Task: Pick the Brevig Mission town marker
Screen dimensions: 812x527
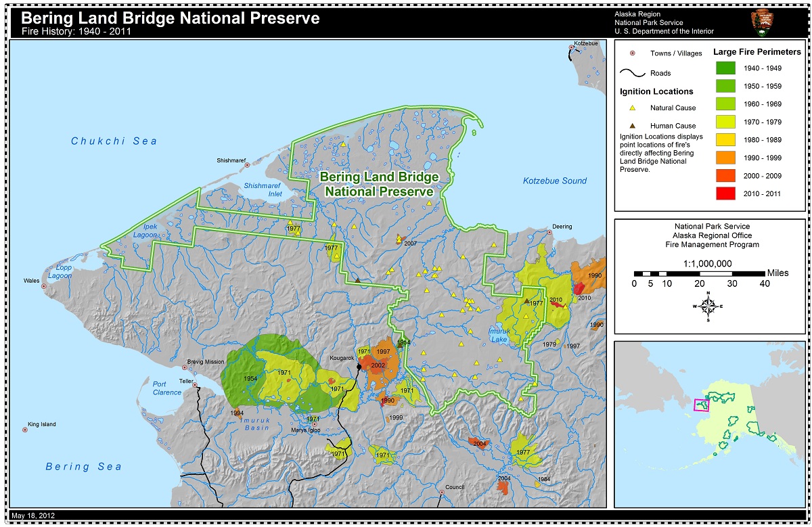Action: pos(184,368)
